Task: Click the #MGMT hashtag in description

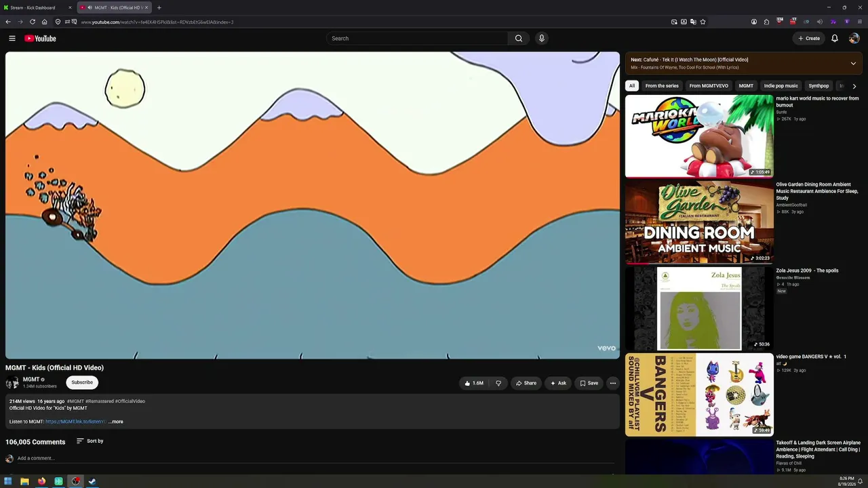Action: pos(75,401)
